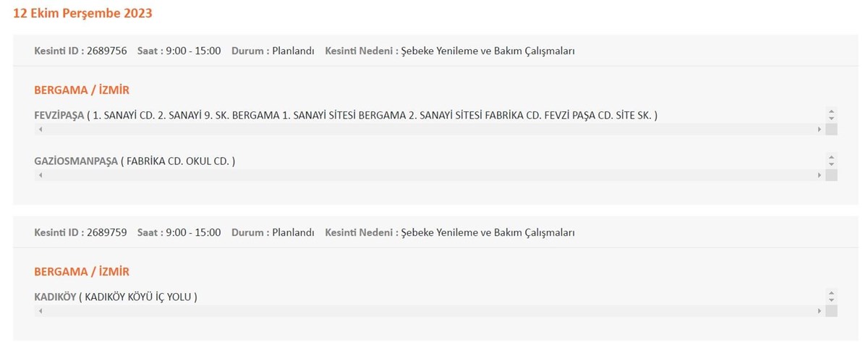
Task: Click the left scroll arrow under FEVZİPAŞA streets
Action: (x=40, y=129)
